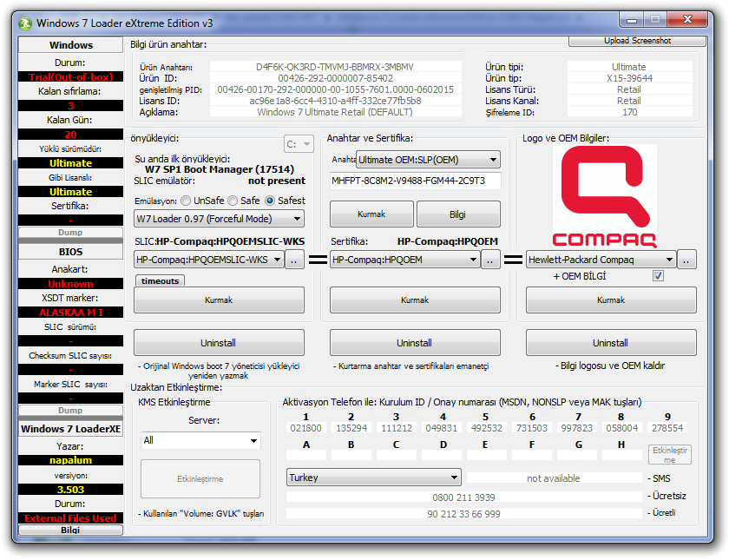This screenshot has height=560, width=729.
Task: Click the toll-free number 0800 211 3939
Action: pyautogui.click(x=463, y=497)
